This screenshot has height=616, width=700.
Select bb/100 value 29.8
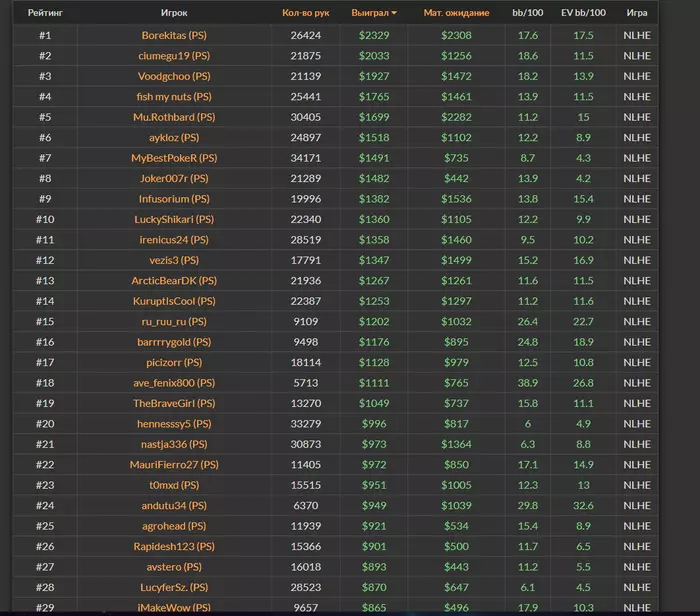tap(528, 506)
